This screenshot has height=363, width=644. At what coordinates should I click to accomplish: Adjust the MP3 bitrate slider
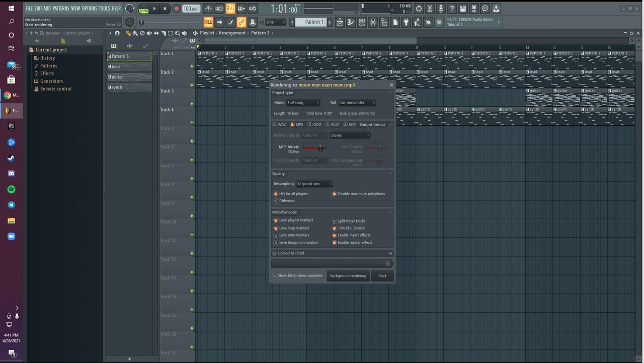click(320, 148)
